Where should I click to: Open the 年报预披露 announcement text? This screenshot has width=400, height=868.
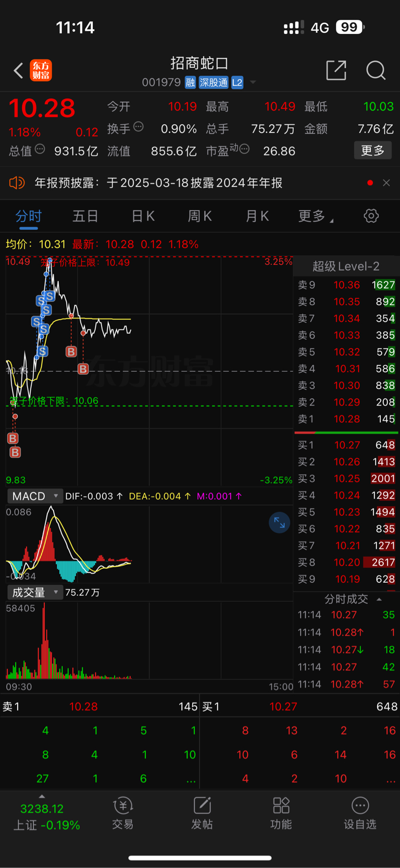158,183
